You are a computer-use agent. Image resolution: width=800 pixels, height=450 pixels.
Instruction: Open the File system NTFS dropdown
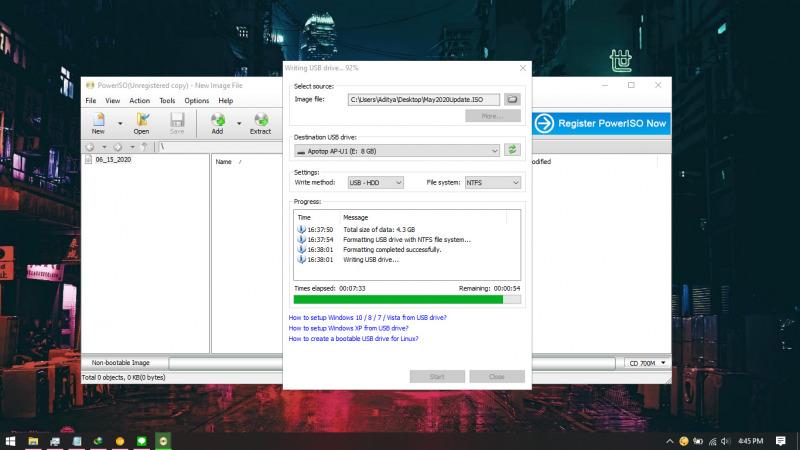(x=493, y=183)
